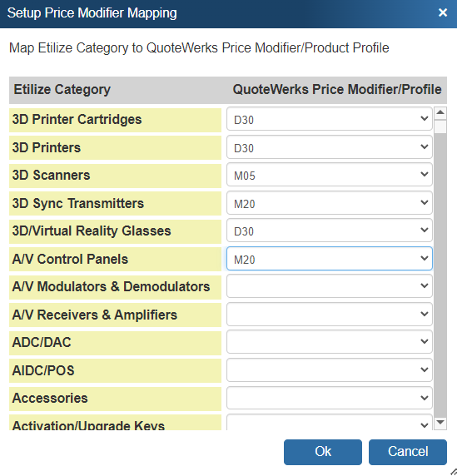The width and height of the screenshot is (457, 476).
Task: Confirm mapping with the Ok button
Action: [x=323, y=452]
